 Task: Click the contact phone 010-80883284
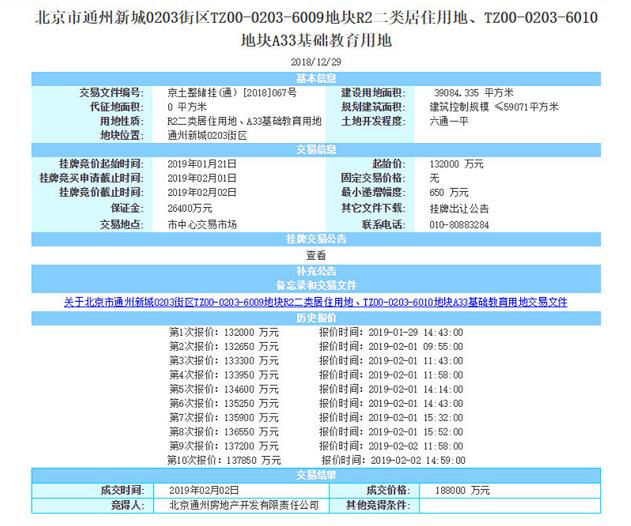click(459, 225)
